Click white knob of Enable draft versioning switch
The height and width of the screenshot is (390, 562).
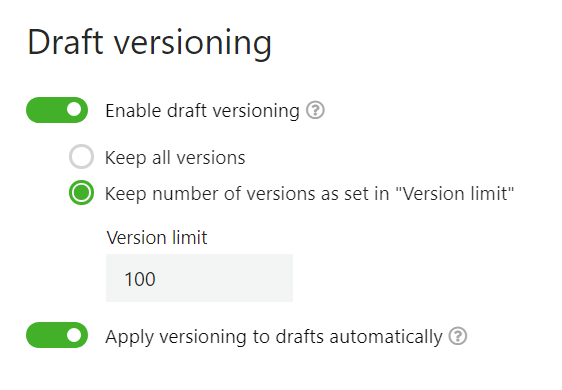[74, 110]
